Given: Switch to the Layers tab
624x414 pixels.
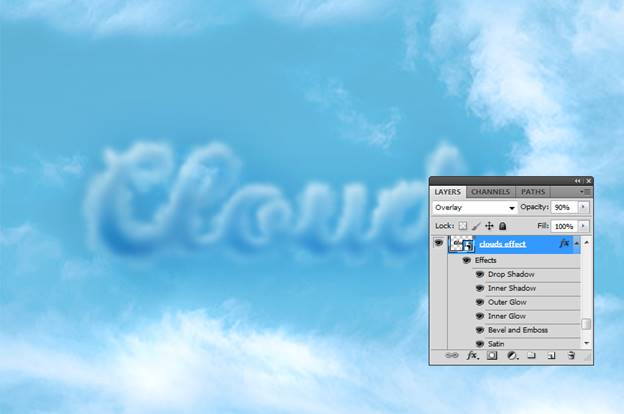Looking at the screenshot, I should (448, 192).
